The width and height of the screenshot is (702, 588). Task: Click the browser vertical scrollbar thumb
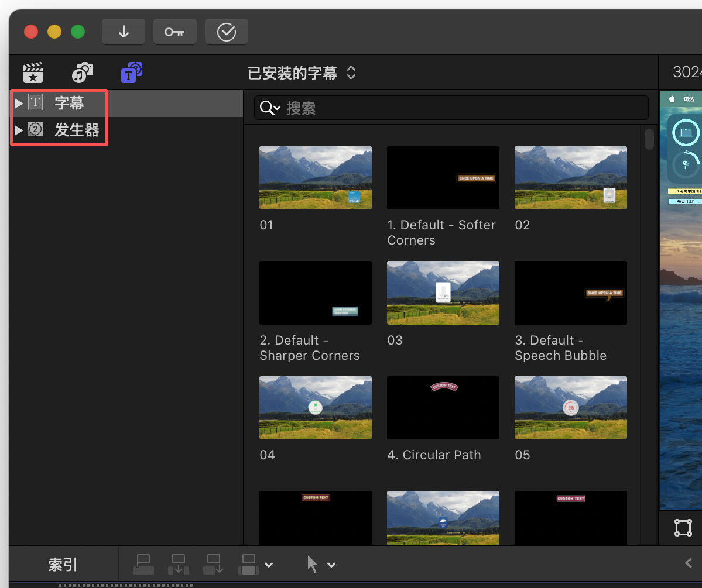point(649,139)
